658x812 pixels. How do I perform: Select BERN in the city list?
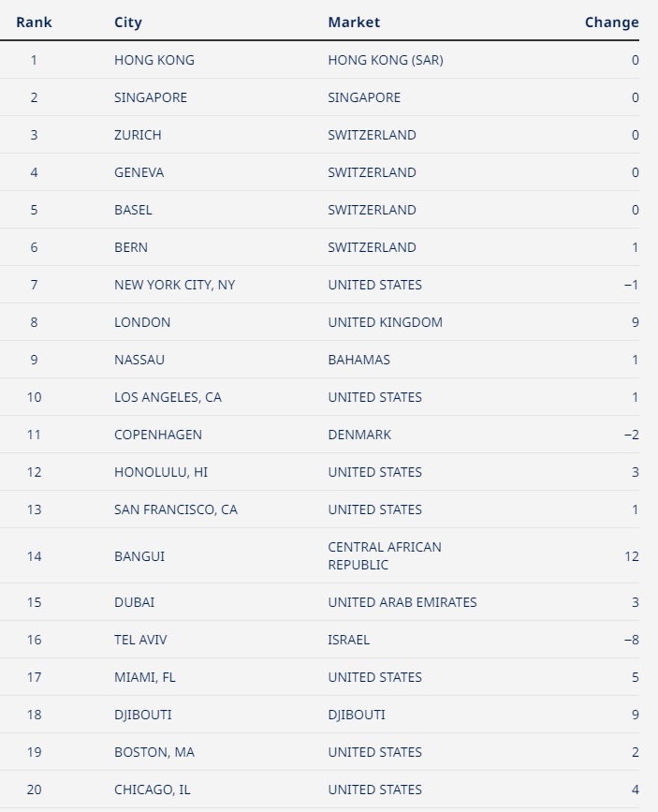point(131,247)
